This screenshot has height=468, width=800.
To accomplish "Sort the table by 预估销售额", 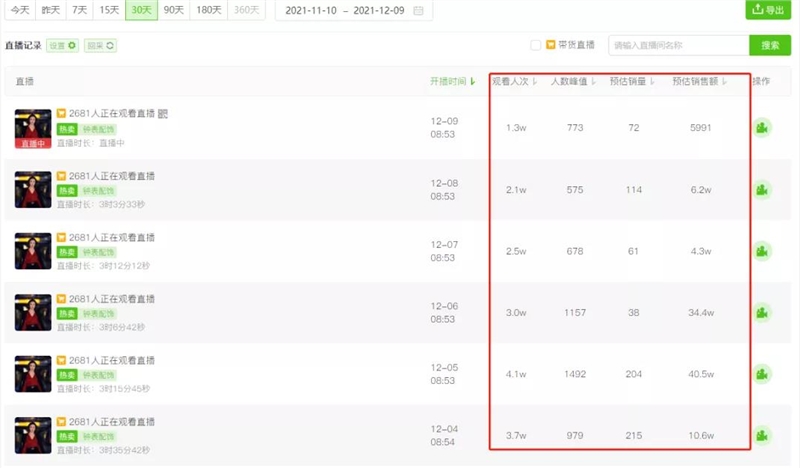I will [x=696, y=81].
